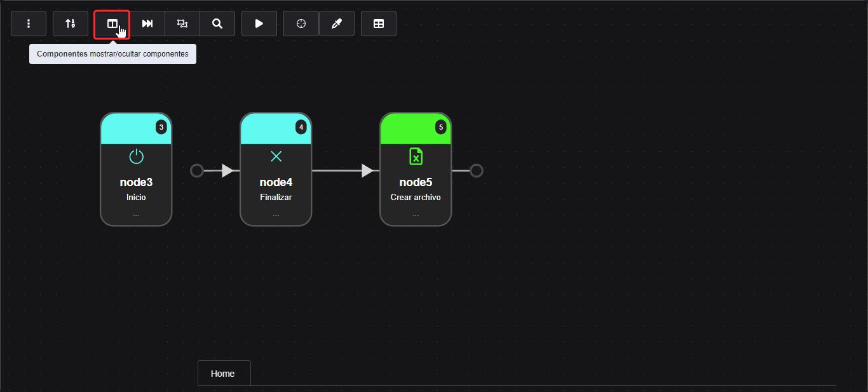Toggle the Componentes panel button
The image size is (868, 392).
click(112, 24)
